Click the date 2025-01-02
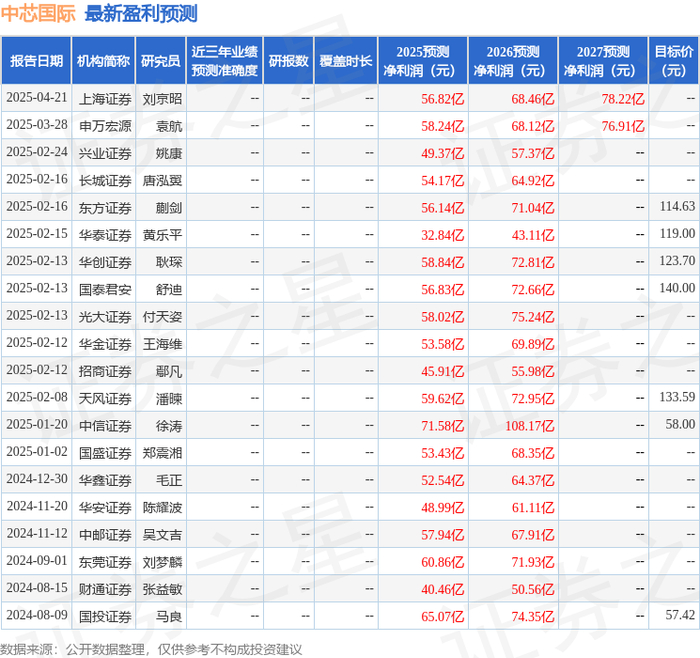The width and height of the screenshot is (700, 658). tap(37, 452)
